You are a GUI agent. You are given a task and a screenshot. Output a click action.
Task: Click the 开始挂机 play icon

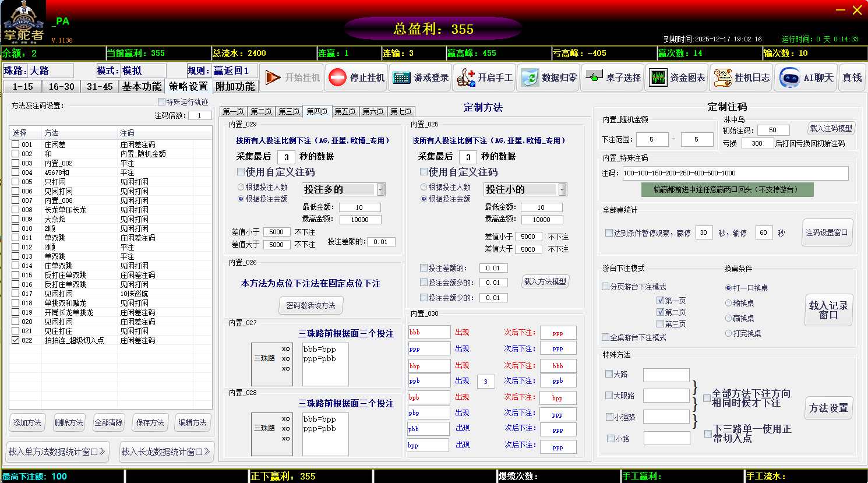[273, 77]
